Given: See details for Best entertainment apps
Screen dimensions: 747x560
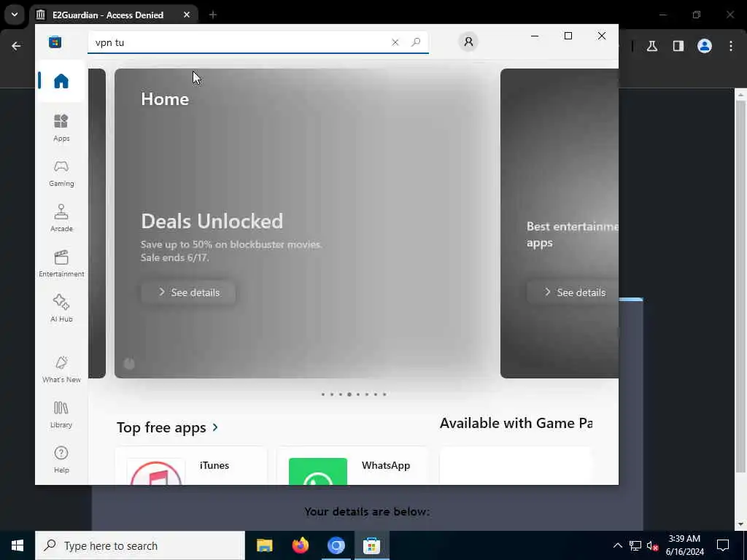Looking at the screenshot, I should pos(573,292).
